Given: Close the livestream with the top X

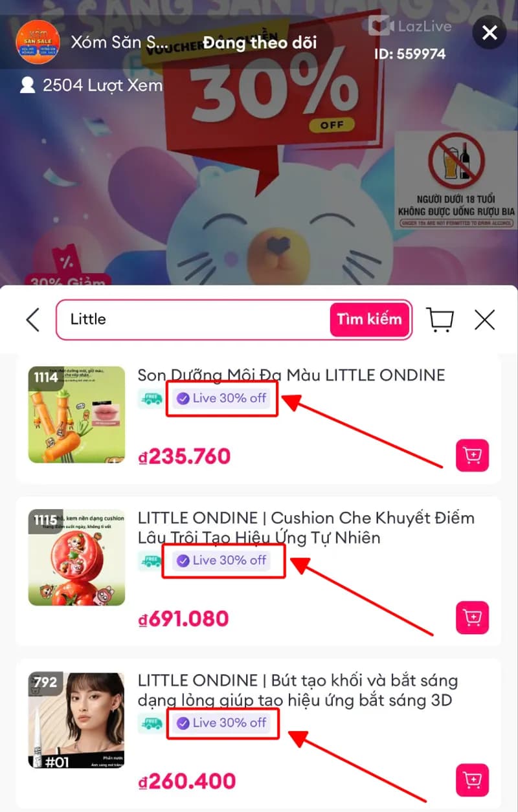Looking at the screenshot, I should pos(490,32).
